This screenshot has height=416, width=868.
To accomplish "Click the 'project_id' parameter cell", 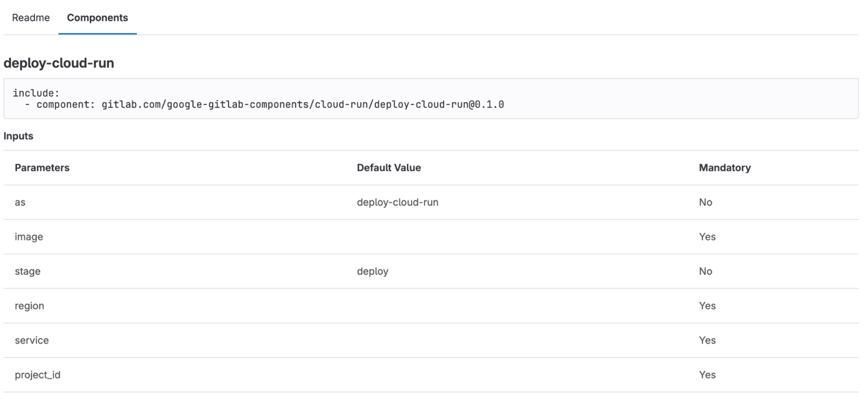I will coord(37,375).
